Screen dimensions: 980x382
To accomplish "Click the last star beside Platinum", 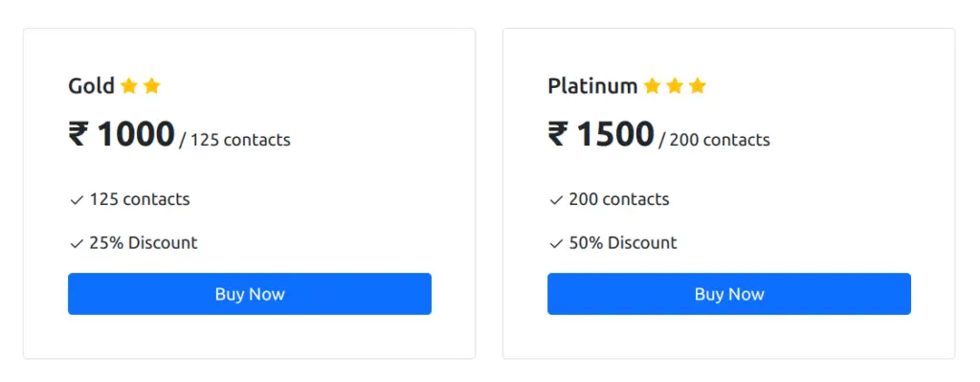I will point(698,85).
